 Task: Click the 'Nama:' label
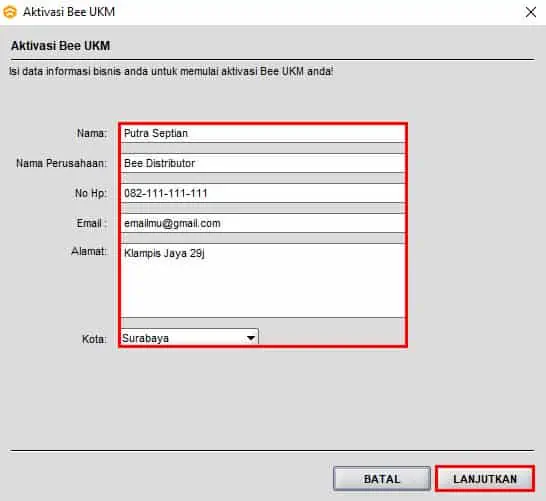click(92, 133)
